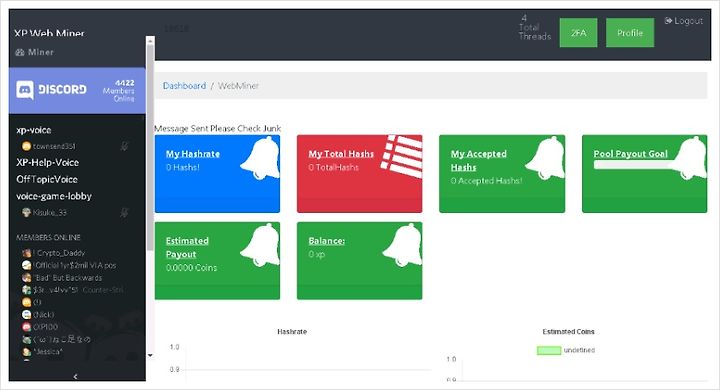Click the O!PI00 member avatar
Image resolution: width=720 pixels, height=390 pixels.
tap(27, 327)
